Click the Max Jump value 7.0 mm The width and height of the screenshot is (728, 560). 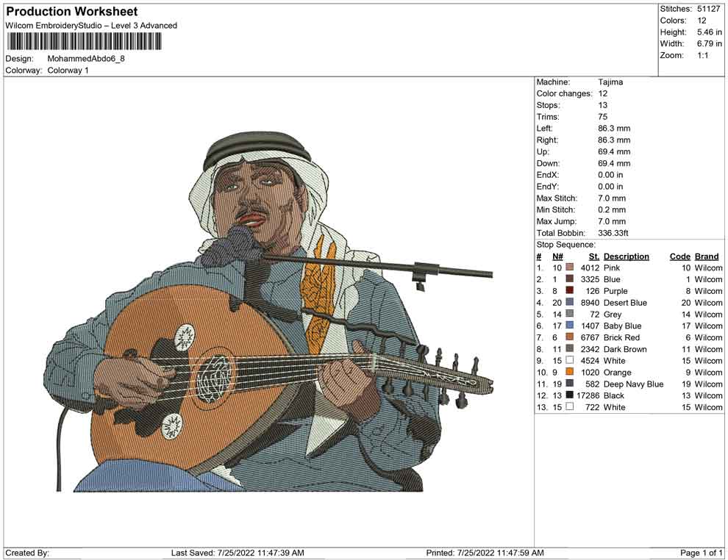(x=612, y=221)
